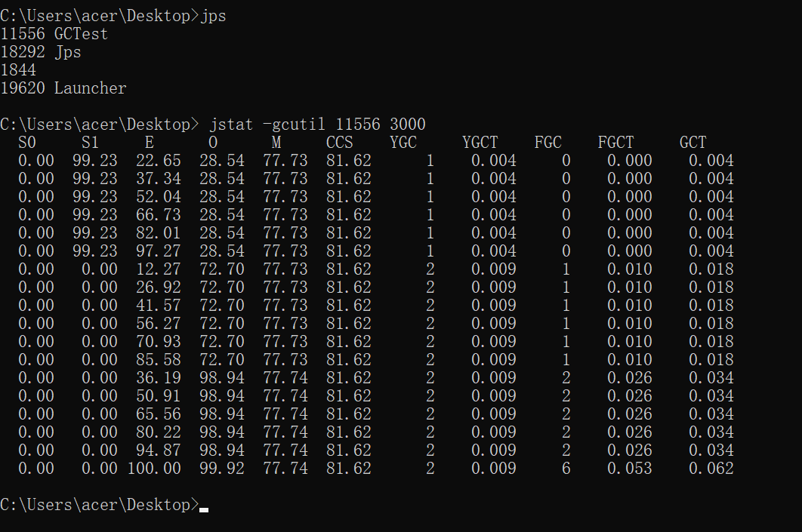802x532 pixels.
Task: Click the FGC count of 6
Action: click(566, 469)
